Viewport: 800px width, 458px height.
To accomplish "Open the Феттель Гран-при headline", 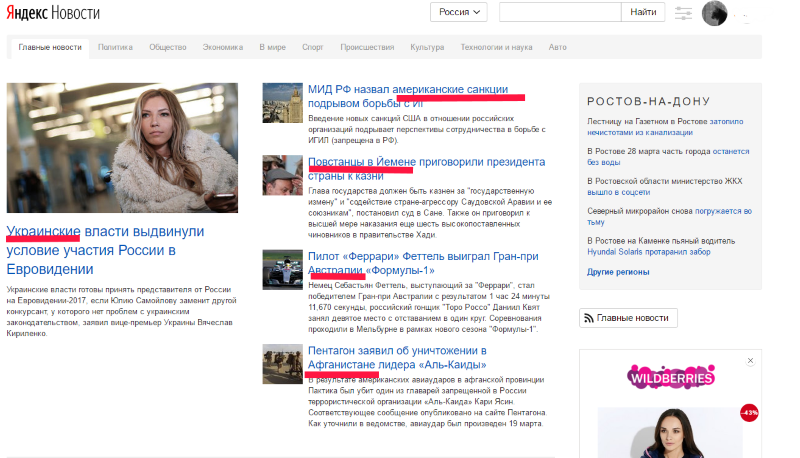I will click(x=423, y=263).
